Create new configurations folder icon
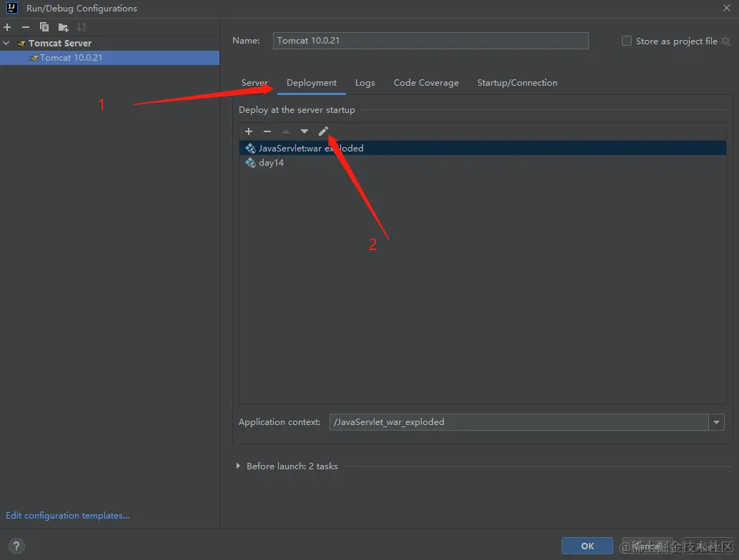The height and width of the screenshot is (560, 739). (63, 27)
